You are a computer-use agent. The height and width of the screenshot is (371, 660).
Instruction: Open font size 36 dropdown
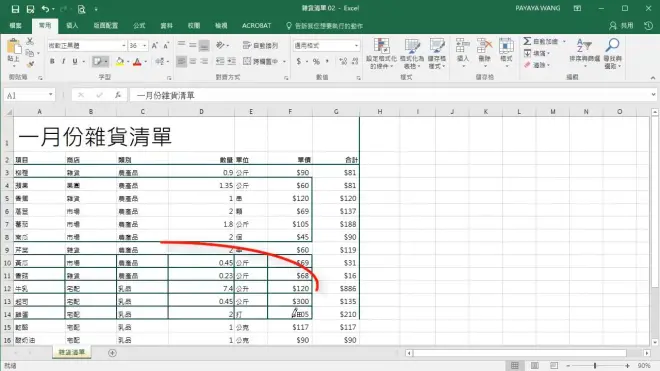[x=144, y=45]
